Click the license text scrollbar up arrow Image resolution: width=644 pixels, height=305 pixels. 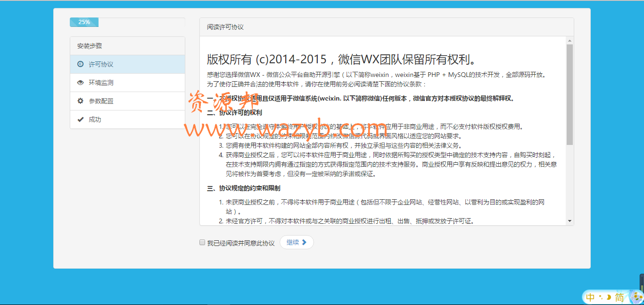[x=570, y=41]
